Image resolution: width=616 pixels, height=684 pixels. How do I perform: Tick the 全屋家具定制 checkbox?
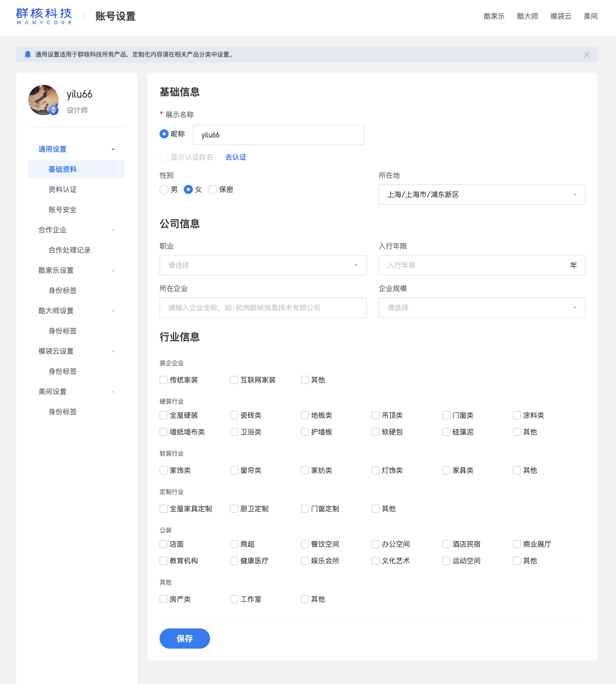(x=164, y=509)
